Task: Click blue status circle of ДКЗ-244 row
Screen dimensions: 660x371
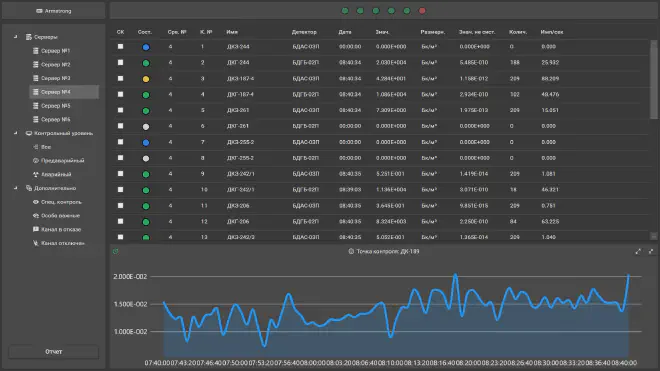Action: coord(146,47)
